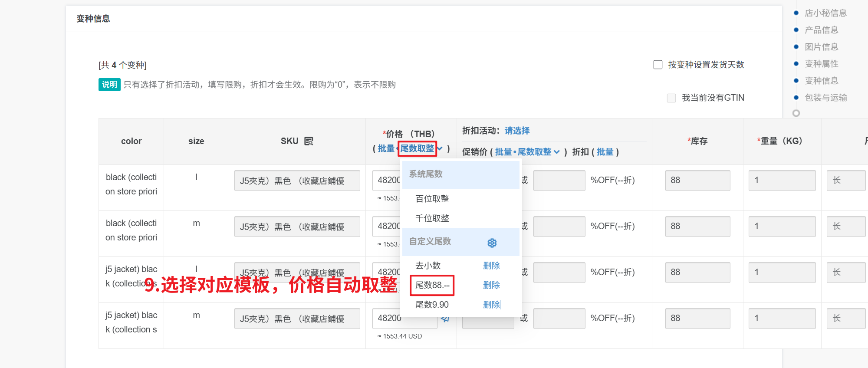The width and height of the screenshot is (868, 368).
Task: Choose the 去小数 rounding option
Action: coord(428,266)
